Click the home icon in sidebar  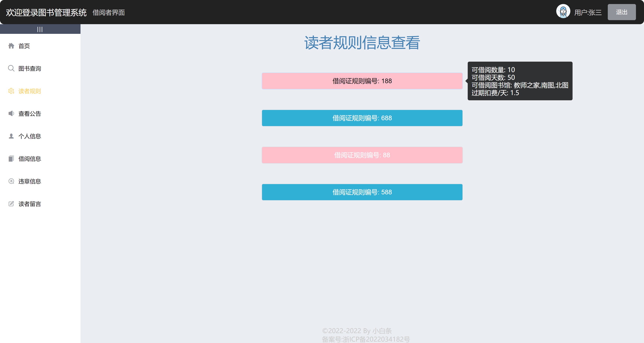tap(11, 46)
